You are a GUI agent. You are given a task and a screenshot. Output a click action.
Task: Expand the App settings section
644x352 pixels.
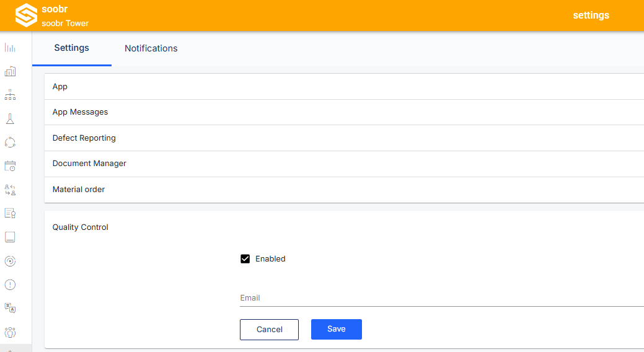click(344, 87)
